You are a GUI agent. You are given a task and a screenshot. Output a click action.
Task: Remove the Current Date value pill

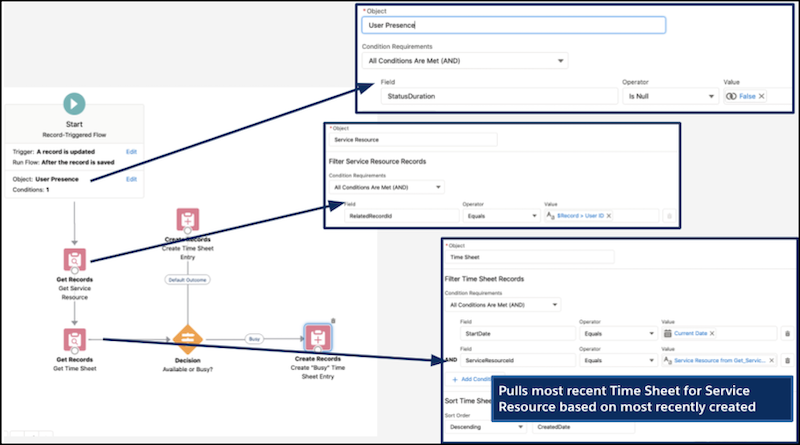(712, 333)
